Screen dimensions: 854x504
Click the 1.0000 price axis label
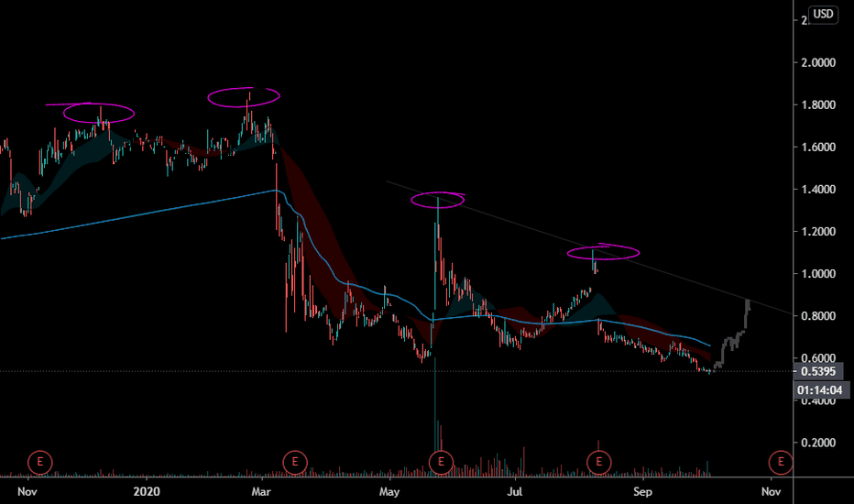817,273
